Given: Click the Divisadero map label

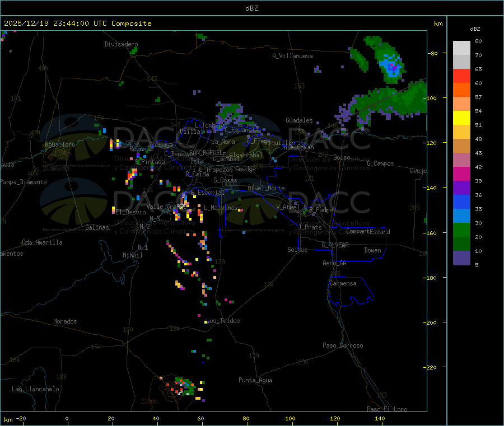Looking at the screenshot, I should (121, 44).
